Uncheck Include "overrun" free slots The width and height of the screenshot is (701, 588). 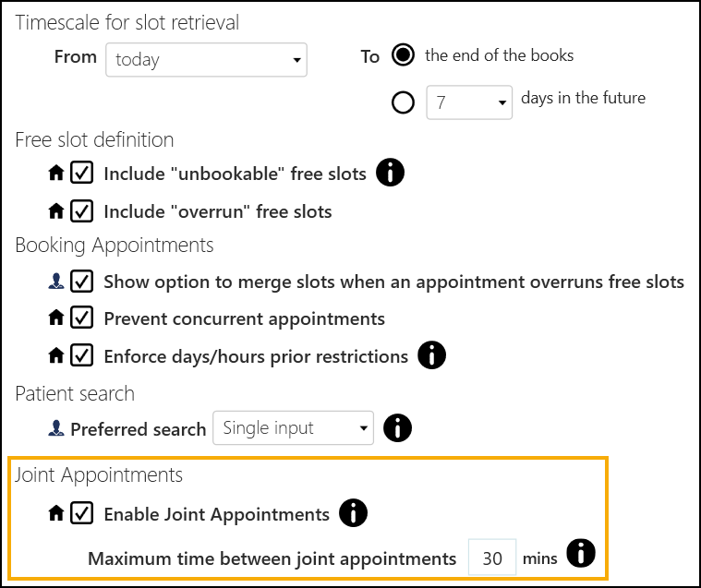pyautogui.click(x=82, y=210)
